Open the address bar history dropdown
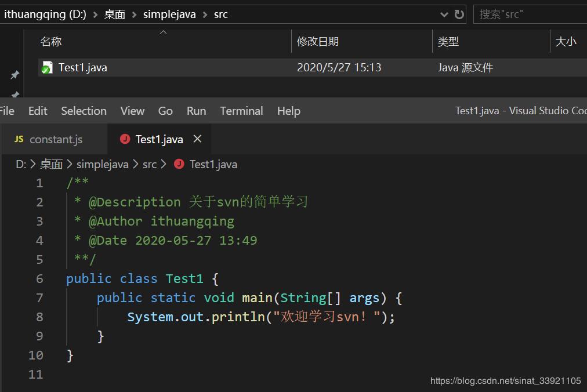587x392 pixels. point(444,14)
